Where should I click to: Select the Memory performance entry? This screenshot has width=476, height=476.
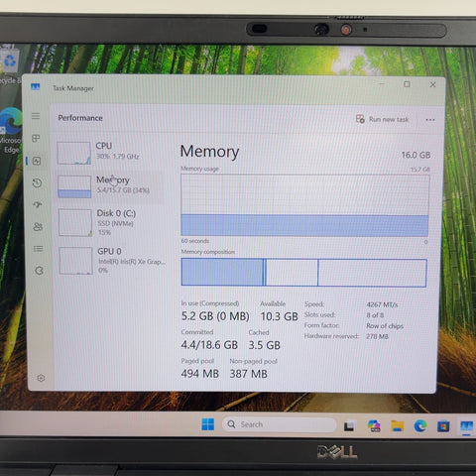pos(111,186)
